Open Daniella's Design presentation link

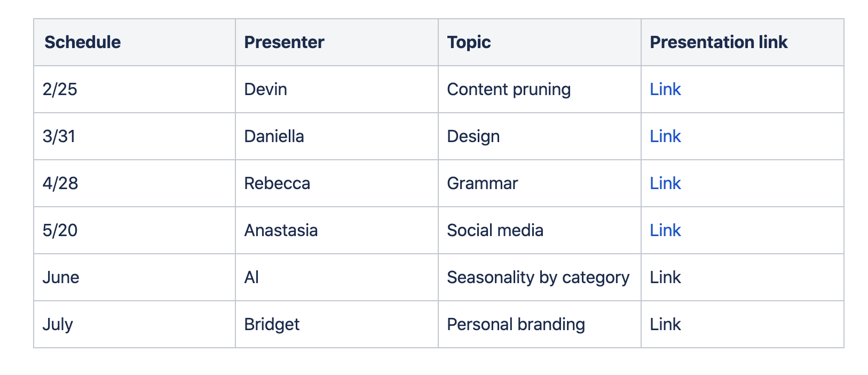[665, 136]
